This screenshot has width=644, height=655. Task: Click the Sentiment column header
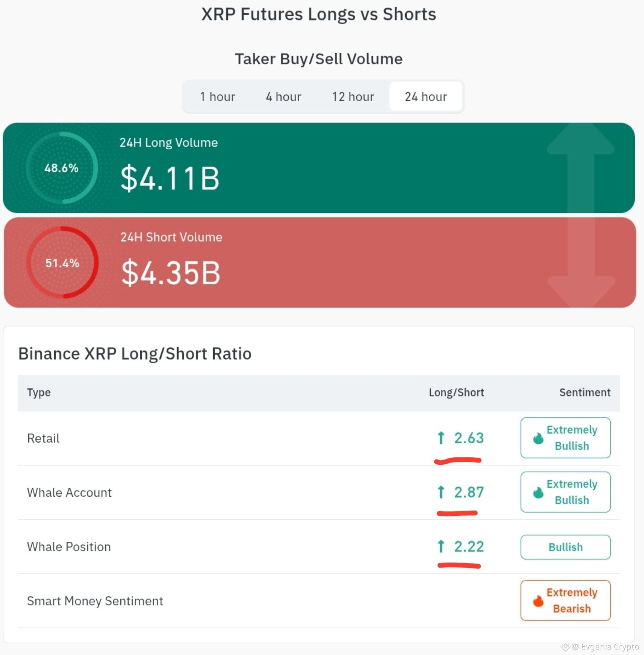click(x=585, y=392)
